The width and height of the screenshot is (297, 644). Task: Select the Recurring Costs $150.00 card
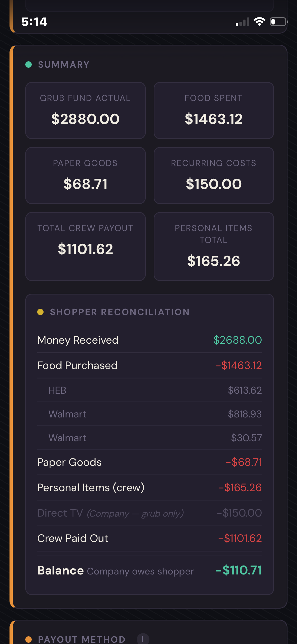(214, 176)
